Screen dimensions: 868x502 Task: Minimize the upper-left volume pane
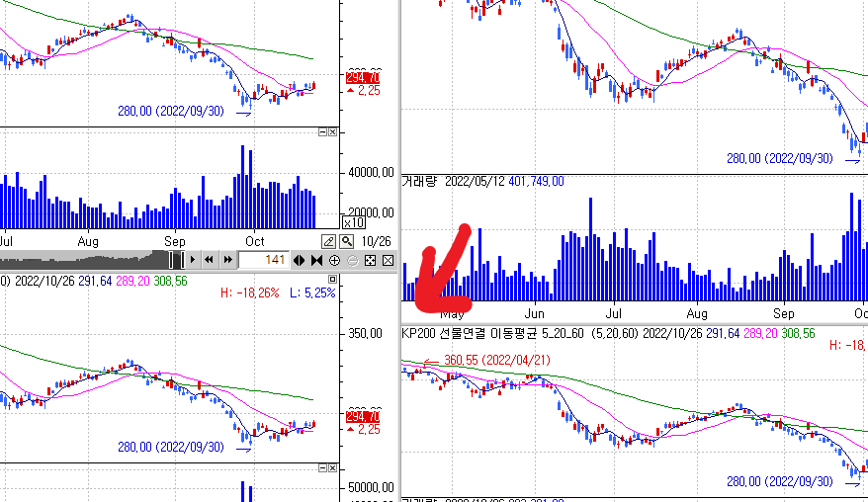click(322, 132)
